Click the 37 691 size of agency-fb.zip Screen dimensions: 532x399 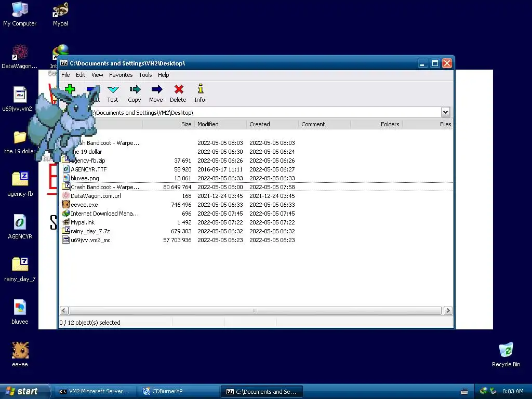click(182, 161)
